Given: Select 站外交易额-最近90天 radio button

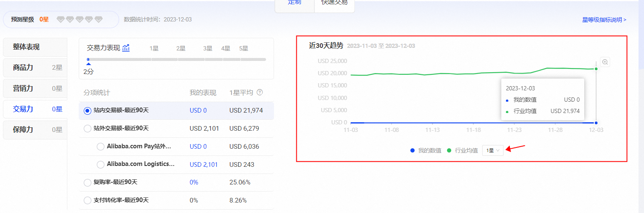Looking at the screenshot, I should [x=88, y=129].
